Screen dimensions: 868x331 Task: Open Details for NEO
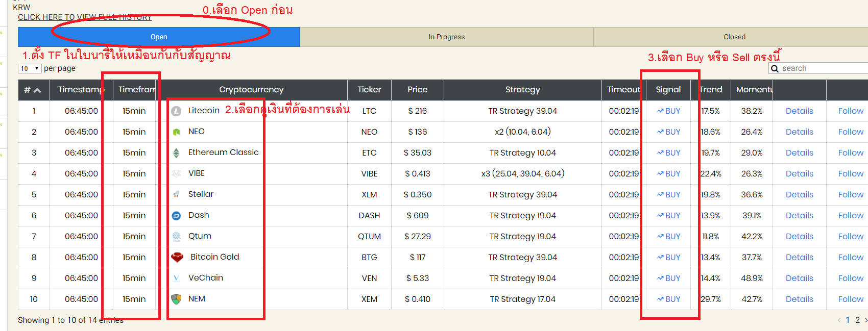pyautogui.click(x=800, y=132)
